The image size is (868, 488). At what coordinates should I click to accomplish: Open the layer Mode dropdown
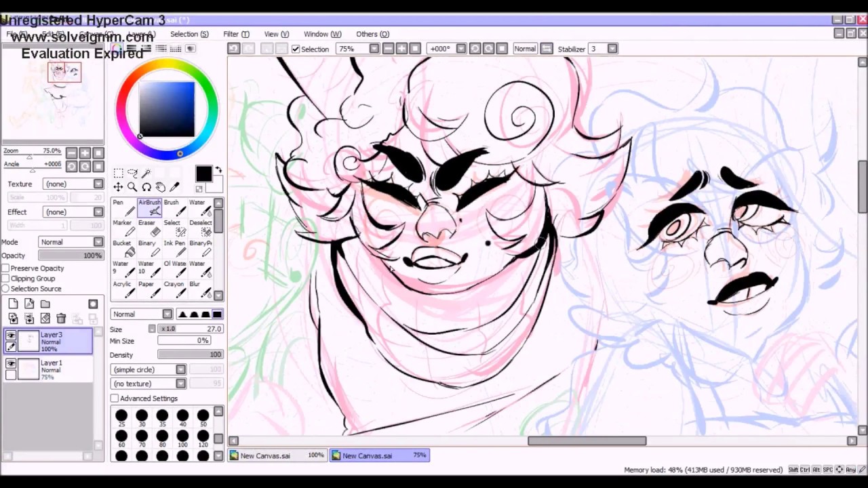tap(71, 242)
